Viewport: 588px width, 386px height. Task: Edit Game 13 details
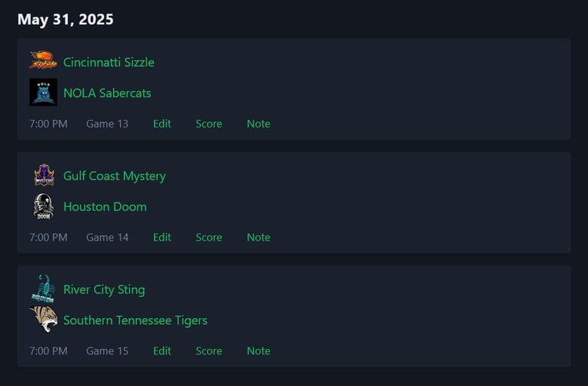162,124
